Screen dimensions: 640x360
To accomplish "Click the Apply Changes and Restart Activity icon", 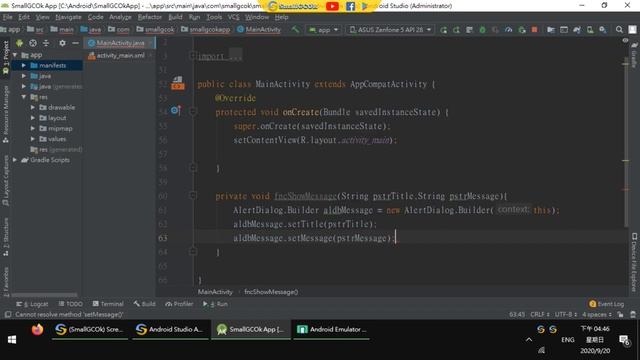I will [x=456, y=30].
